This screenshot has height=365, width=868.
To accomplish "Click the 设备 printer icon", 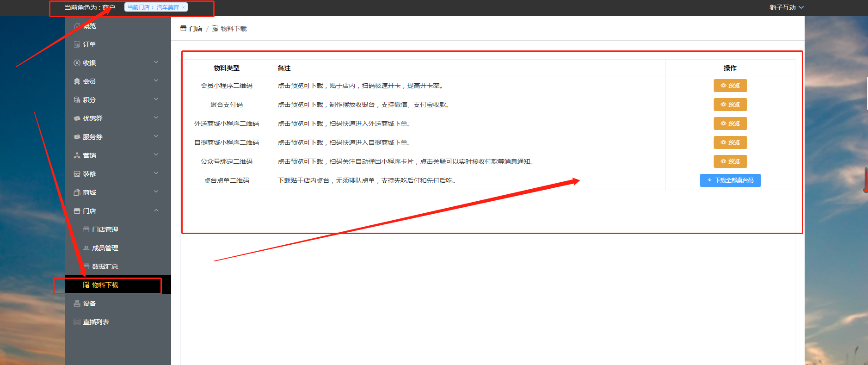I will tap(77, 303).
